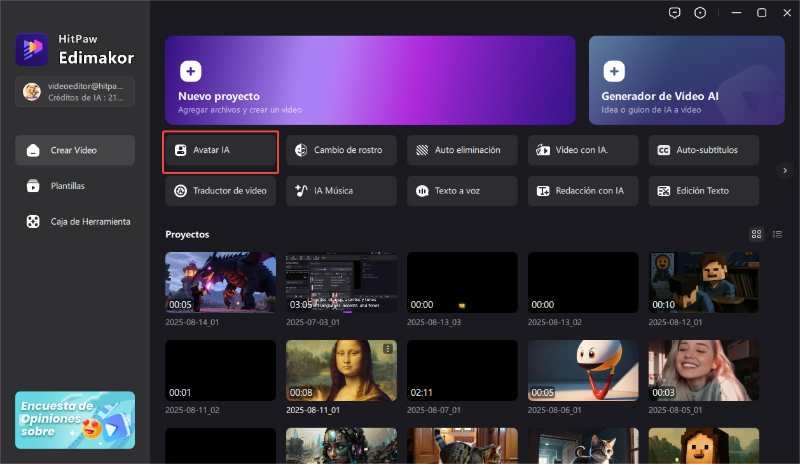
Task: Open the Encuesta de Opiniones survey banner
Action: 75,420
